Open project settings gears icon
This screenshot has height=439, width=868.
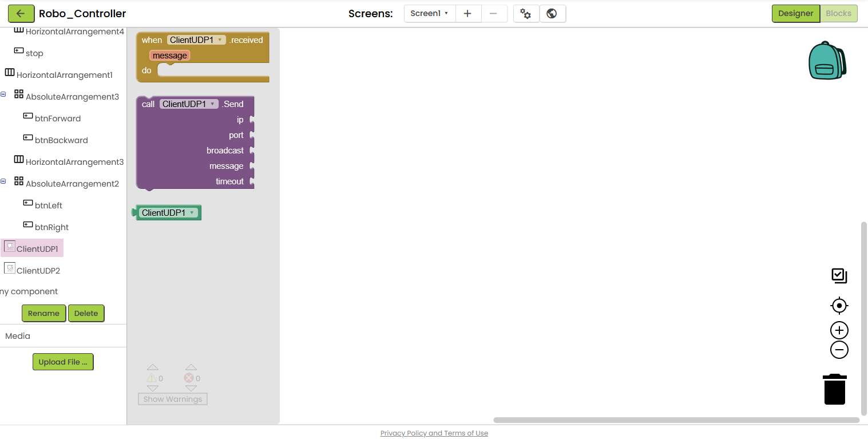click(x=526, y=14)
